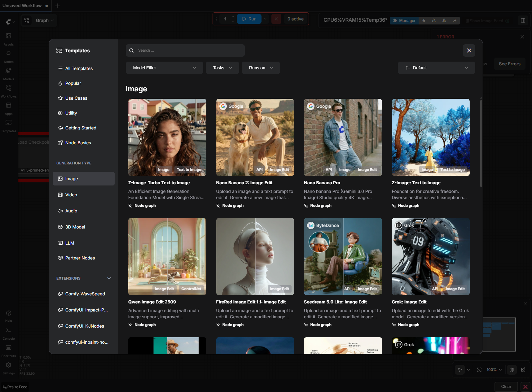Toggle the minimap view button

pos(512,370)
